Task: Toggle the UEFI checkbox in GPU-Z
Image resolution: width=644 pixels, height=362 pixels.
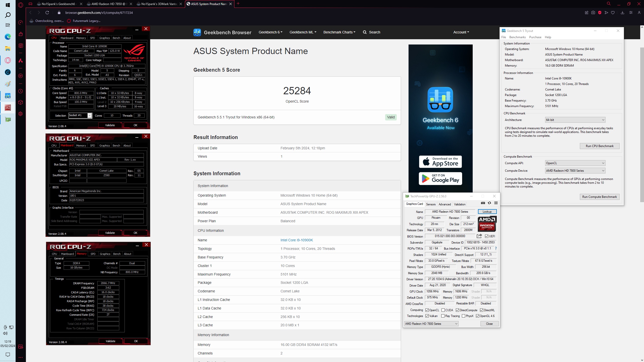Action: (x=487, y=236)
